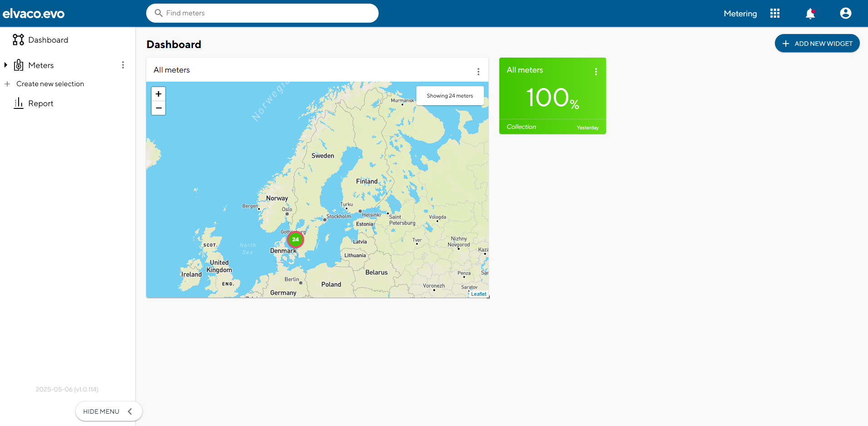Open the kebab menu on the green All meters widget
The height and width of the screenshot is (426, 868).
point(595,71)
